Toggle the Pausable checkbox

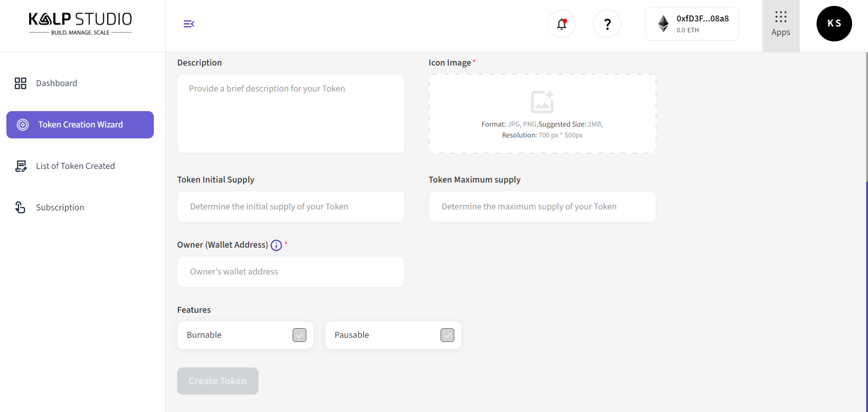click(447, 335)
